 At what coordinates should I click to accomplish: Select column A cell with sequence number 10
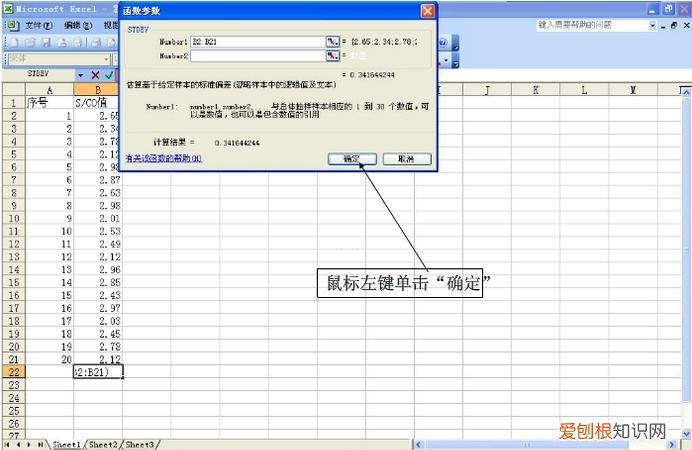[49, 231]
